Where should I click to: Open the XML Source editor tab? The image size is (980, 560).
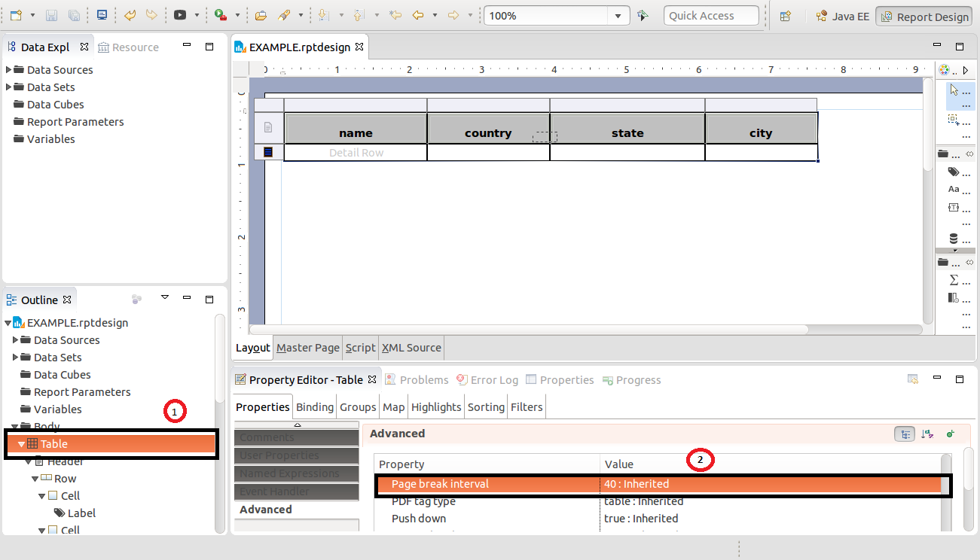[x=411, y=348]
